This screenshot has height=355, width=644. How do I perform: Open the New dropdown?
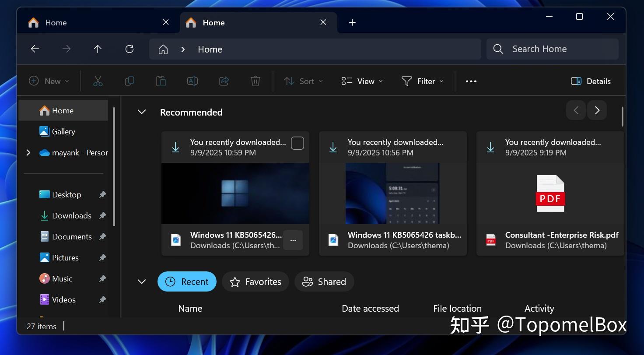[x=49, y=81]
